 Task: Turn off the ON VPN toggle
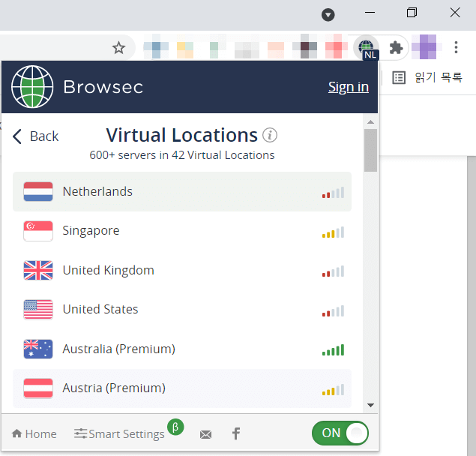[x=340, y=433]
